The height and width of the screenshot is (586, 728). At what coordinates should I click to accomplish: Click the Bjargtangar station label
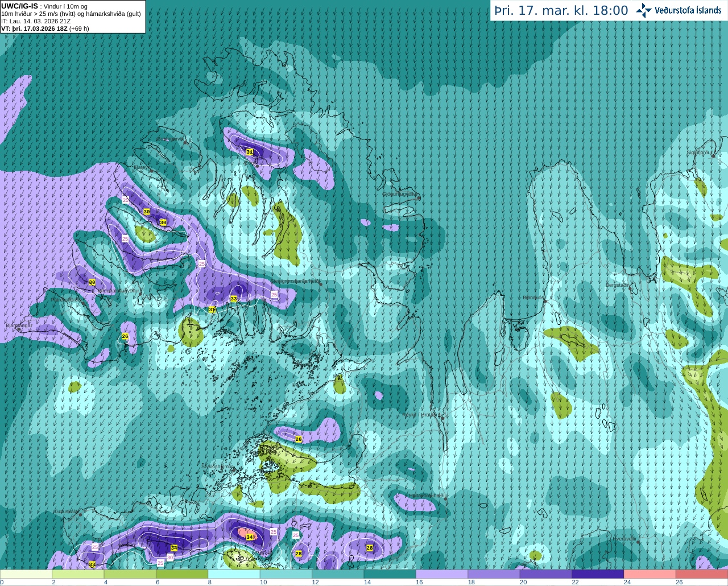tap(19, 325)
